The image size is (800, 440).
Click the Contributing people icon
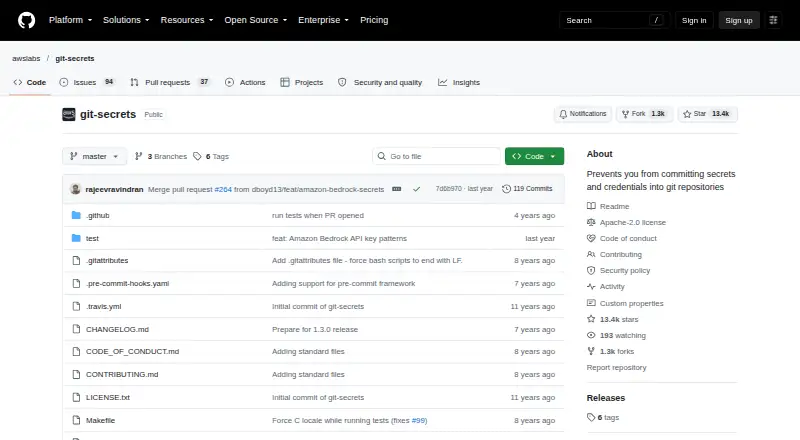tap(591, 254)
